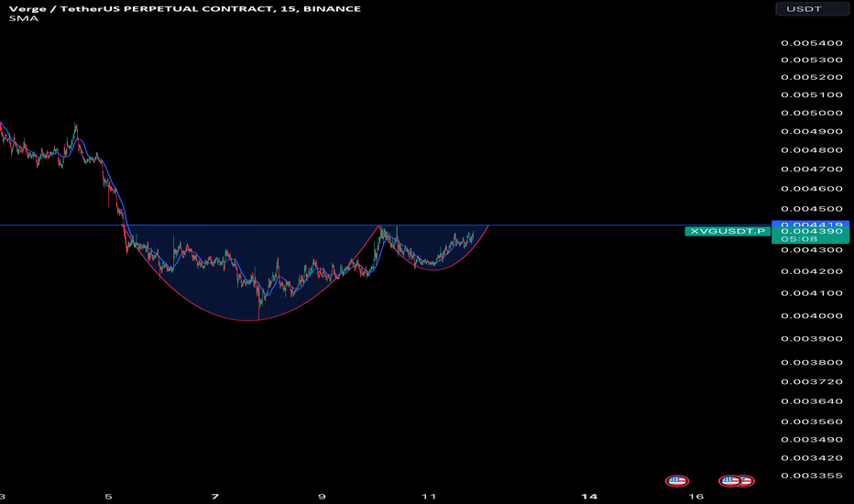The image size is (854, 504).
Task: Click price axis label 0.005000
Action: [x=812, y=114]
